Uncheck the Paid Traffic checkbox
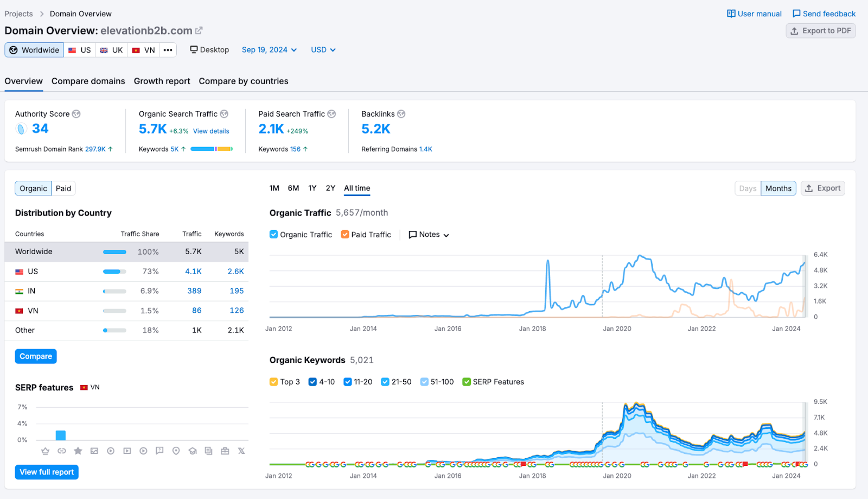This screenshot has width=868, height=499. [345, 235]
